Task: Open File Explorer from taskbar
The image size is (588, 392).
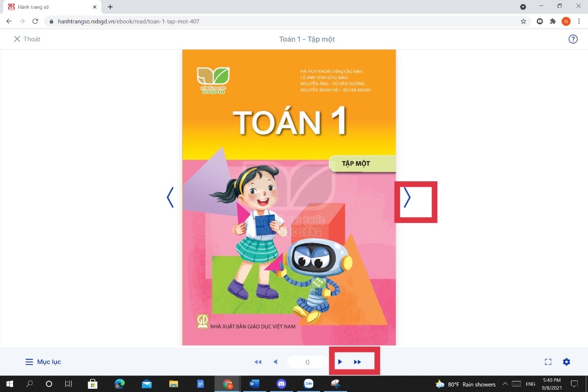Action: pos(174,384)
